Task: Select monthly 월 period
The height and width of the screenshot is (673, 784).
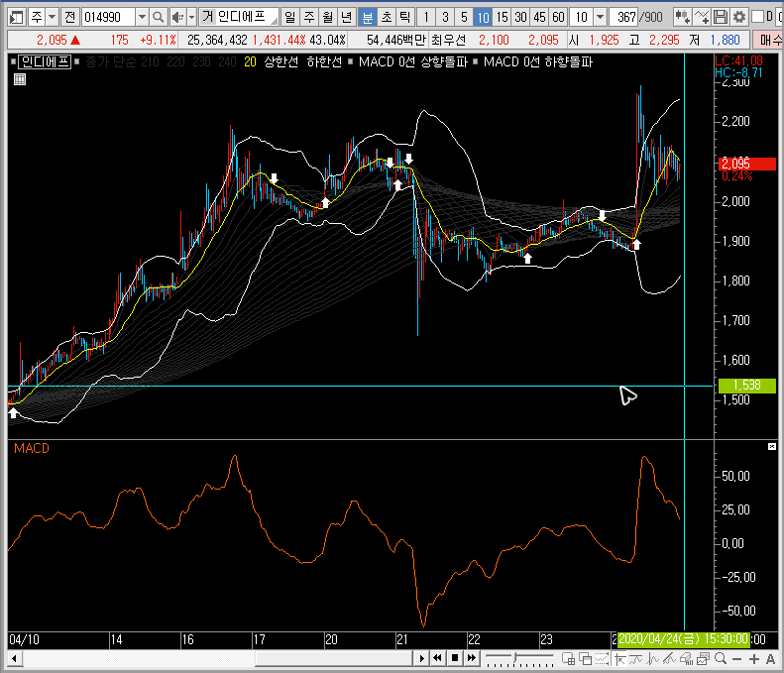Action: tap(328, 18)
